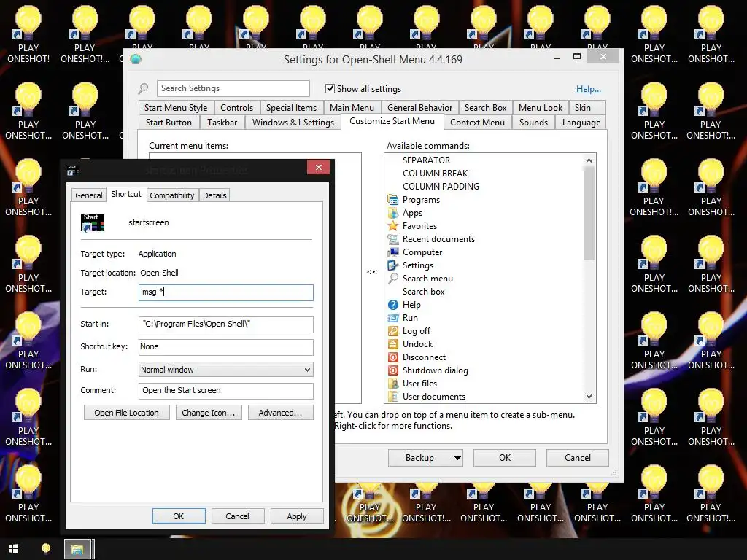The image size is (747, 560).
Task: Select the Settings command icon
Action: (393, 265)
